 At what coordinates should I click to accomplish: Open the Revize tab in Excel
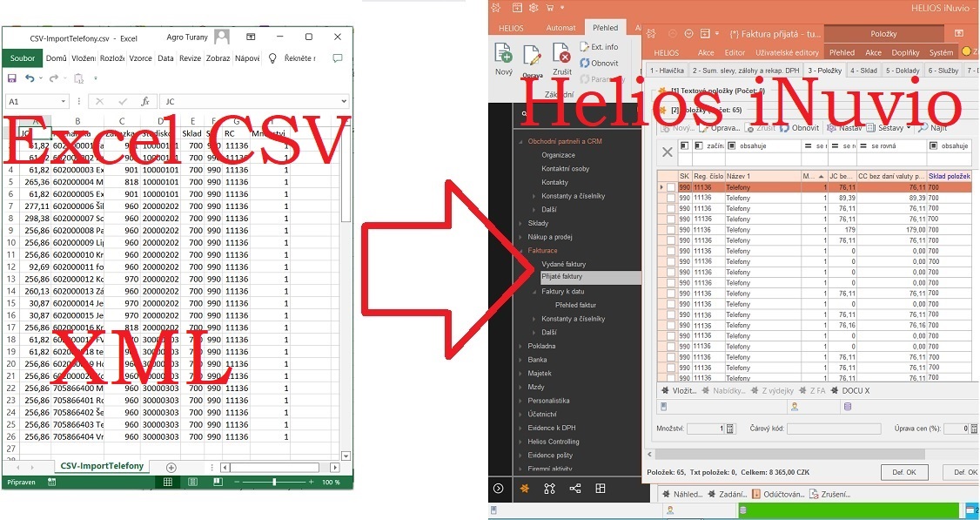point(190,58)
